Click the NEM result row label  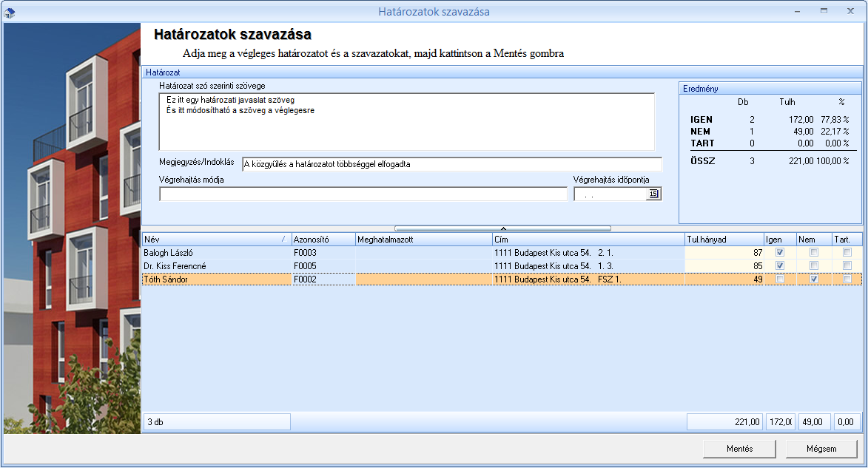(700, 132)
